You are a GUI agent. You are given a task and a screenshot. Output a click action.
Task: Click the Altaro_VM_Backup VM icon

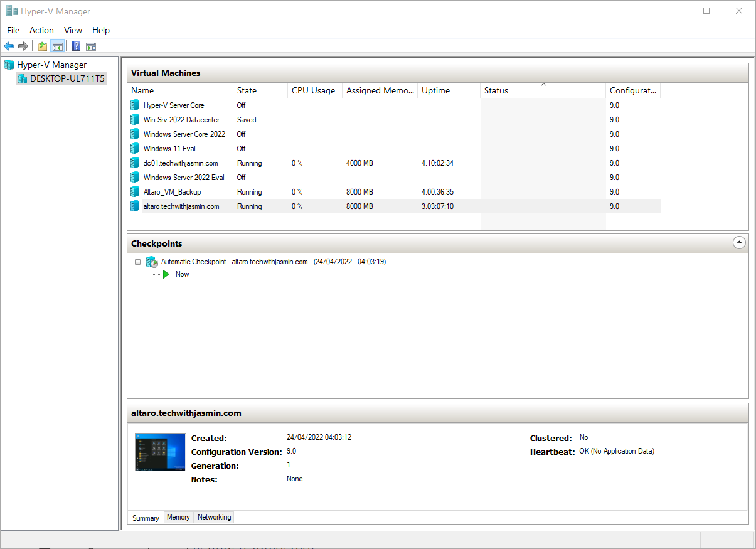135,192
